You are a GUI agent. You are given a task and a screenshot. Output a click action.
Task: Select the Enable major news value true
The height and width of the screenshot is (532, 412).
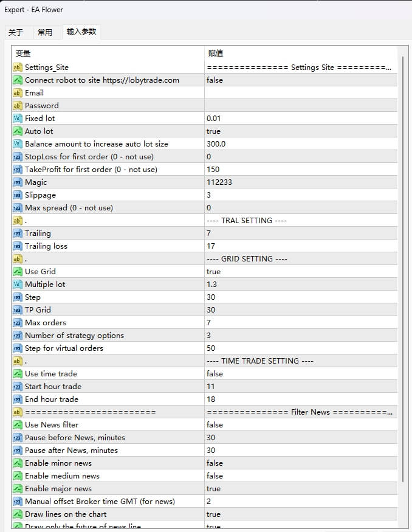click(x=213, y=489)
